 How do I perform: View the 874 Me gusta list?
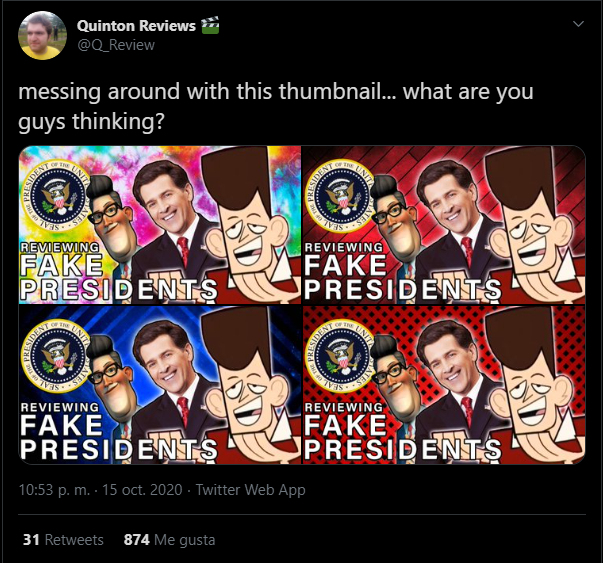click(169, 540)
